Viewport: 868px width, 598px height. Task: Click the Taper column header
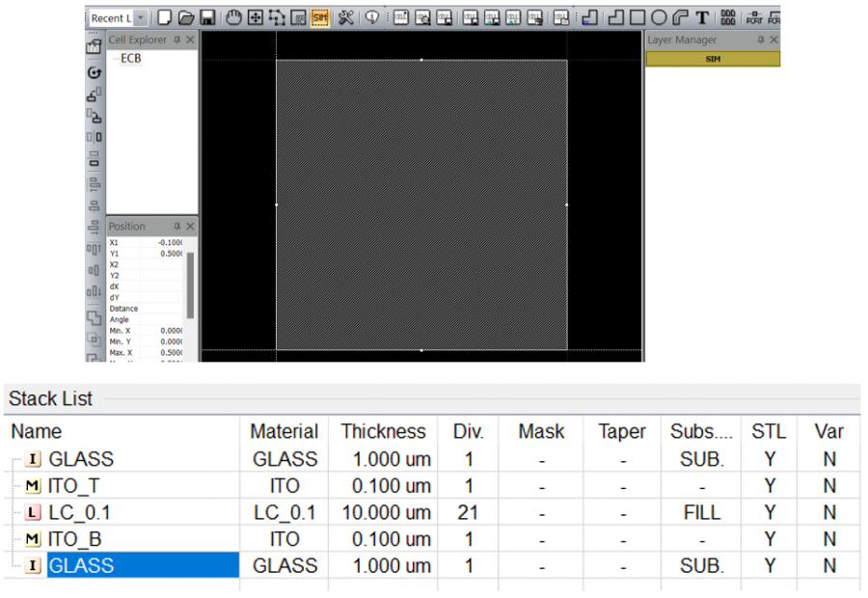coord(622,431)
